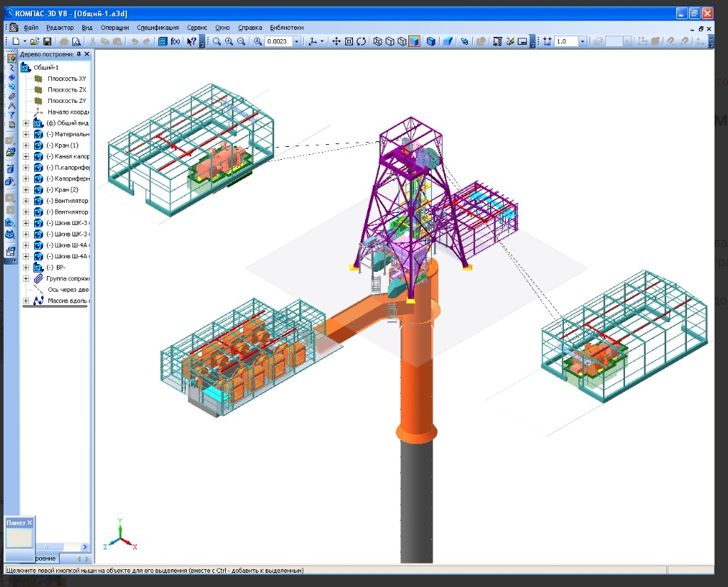Click the context help pointer icon

point(191,42)
